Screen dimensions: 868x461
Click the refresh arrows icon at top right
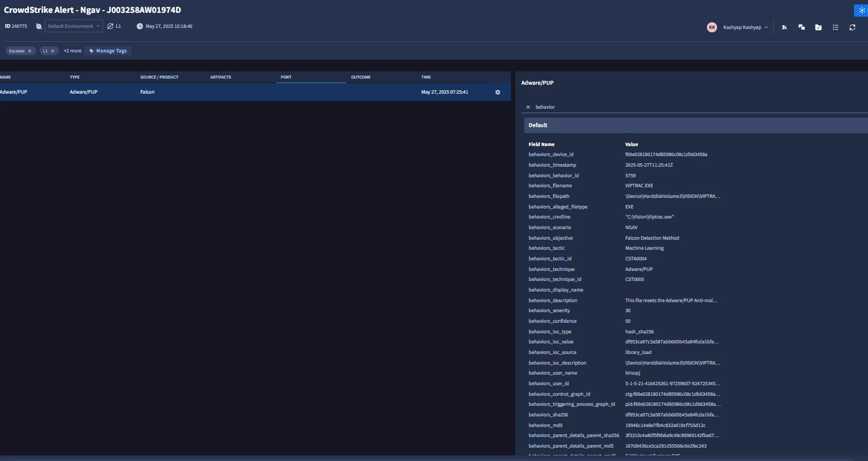click(x=852, y=27)
